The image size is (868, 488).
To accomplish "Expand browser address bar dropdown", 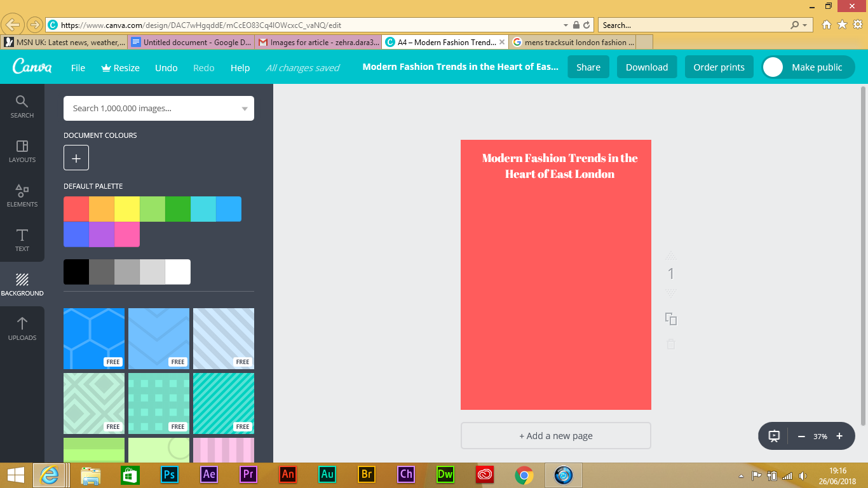I will 566,25.
